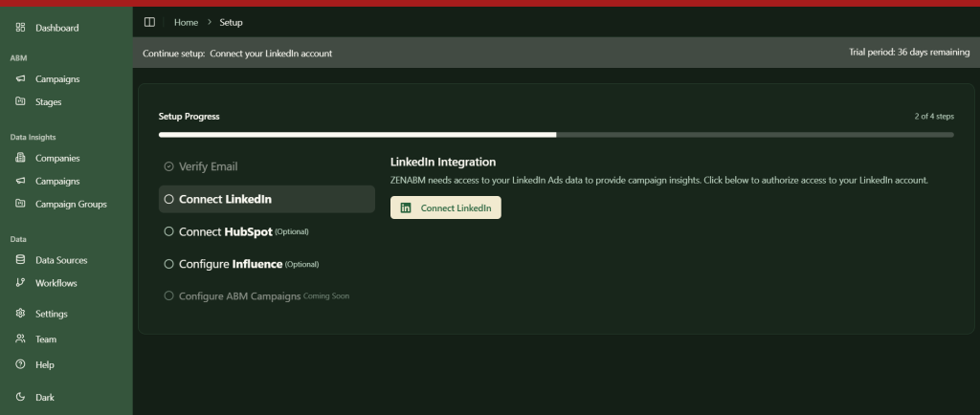Click the 'Data Insights' section header
Screen dimensions: 980x415
pos(33,138)
